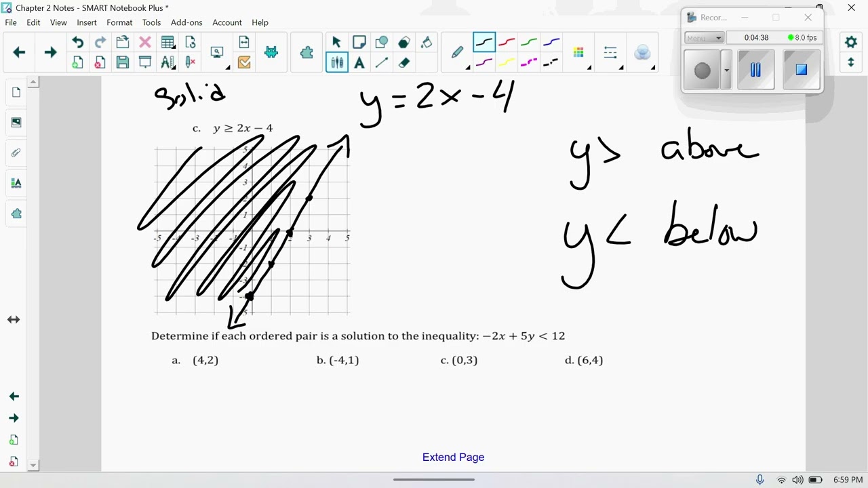Open the Add-ons sidebar puzzle tab

click(x=16, y=213)
